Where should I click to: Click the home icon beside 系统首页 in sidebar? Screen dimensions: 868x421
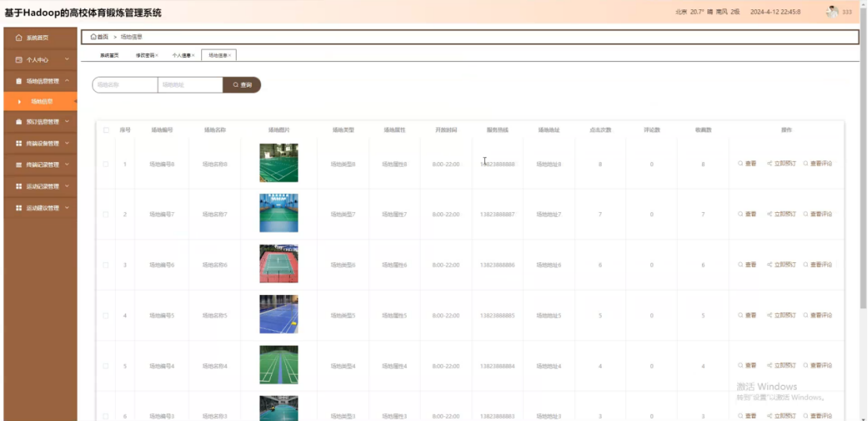click(x=19, y=38)
